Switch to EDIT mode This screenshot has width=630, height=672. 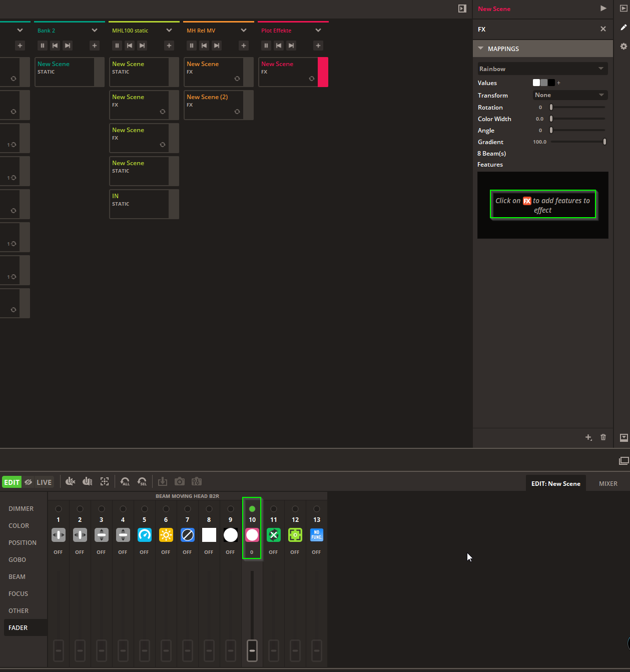(x=12, y=482)
